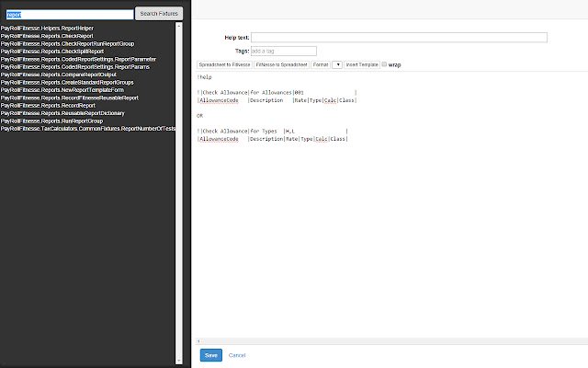Click the Tags input field

[x=284, y=52]
